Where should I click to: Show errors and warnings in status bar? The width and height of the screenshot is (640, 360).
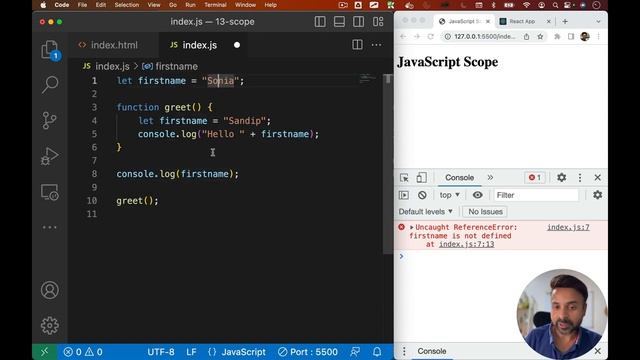[83, 351]
